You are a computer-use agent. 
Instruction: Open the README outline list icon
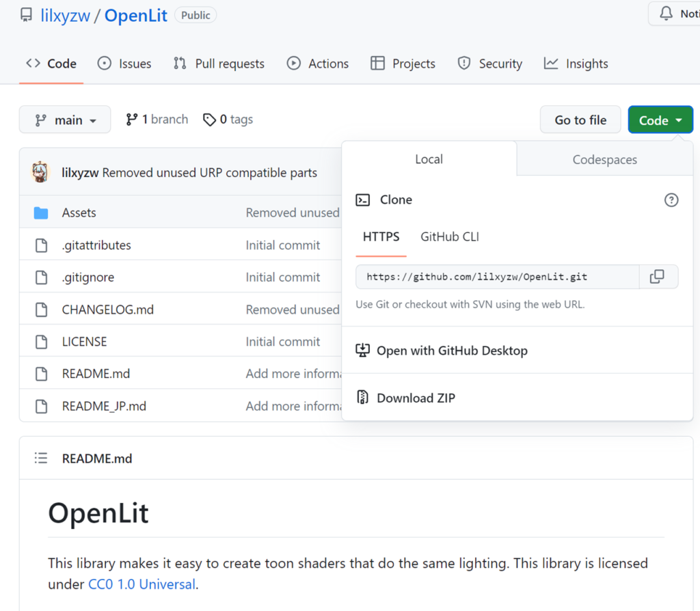pos(41,459)
